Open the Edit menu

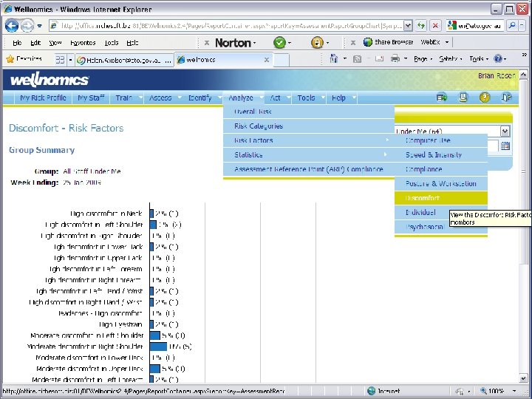(35, 43)
